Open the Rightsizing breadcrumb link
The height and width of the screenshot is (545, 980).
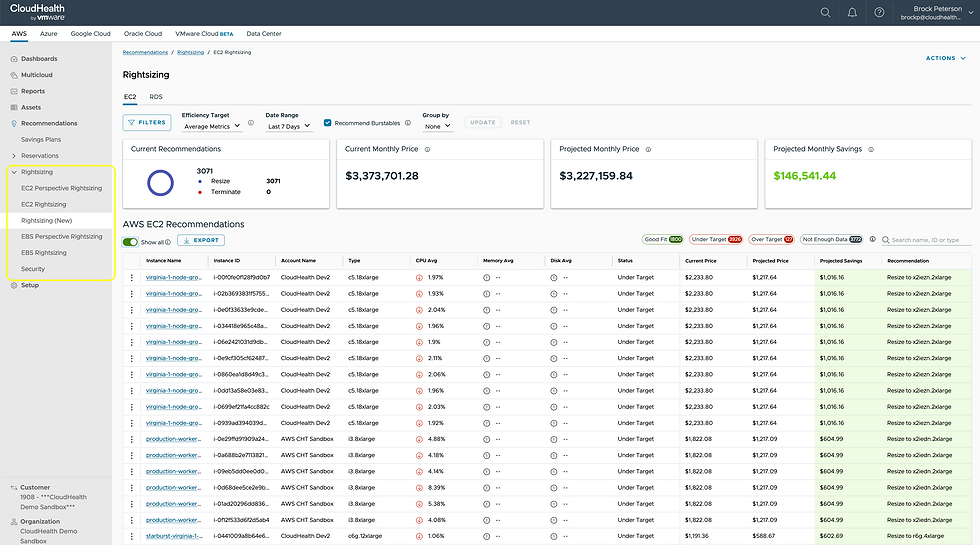coord(191,52)
